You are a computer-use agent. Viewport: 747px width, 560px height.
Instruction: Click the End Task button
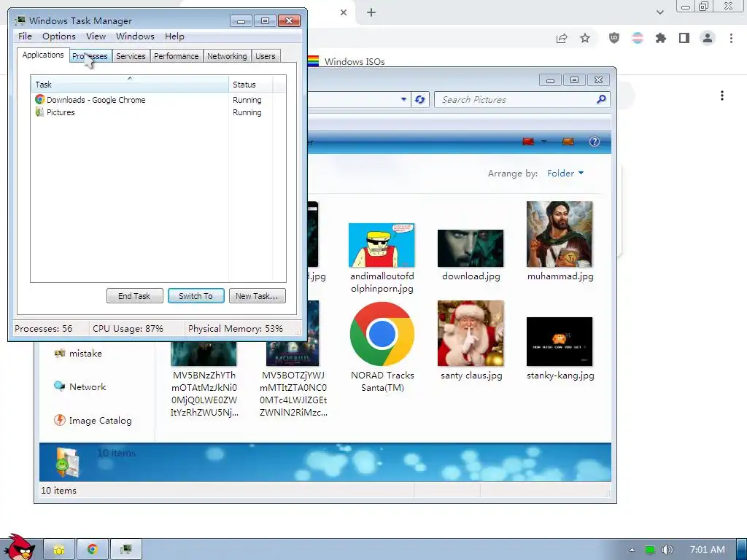point(134,296)
